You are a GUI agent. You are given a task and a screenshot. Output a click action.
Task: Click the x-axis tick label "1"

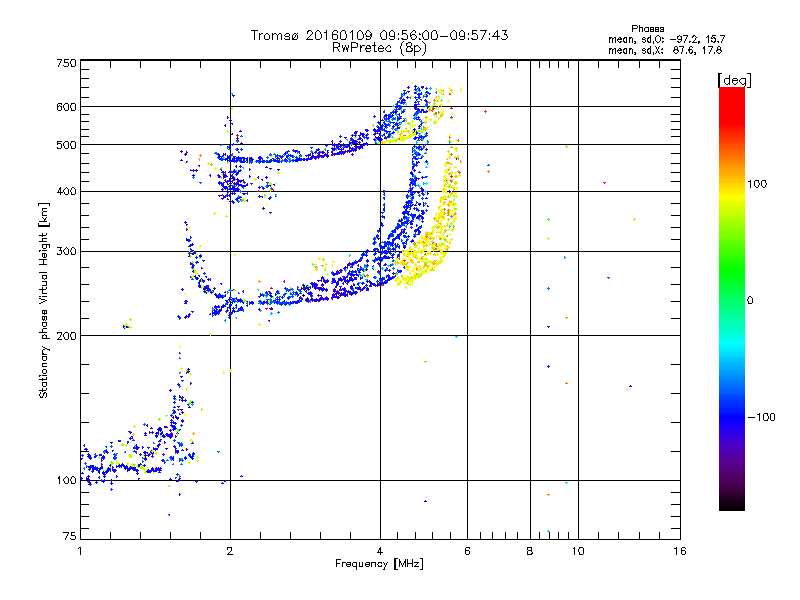[80, 551]
